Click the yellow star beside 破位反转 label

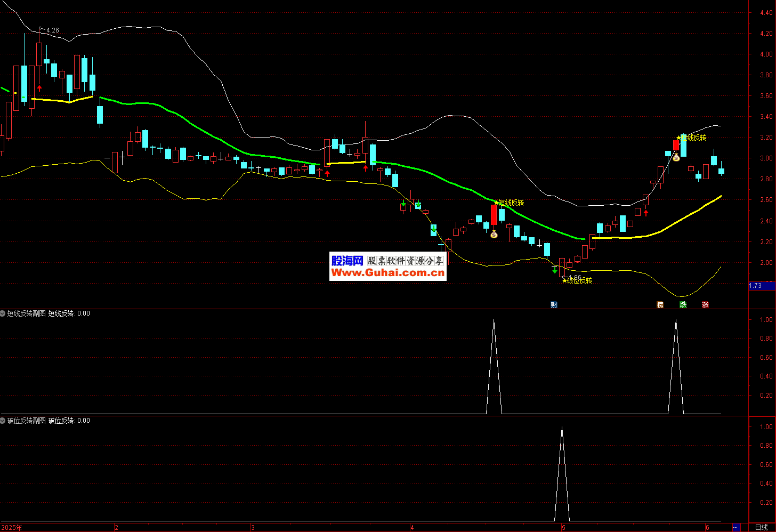pyautogui.click(x=564, y=280)
